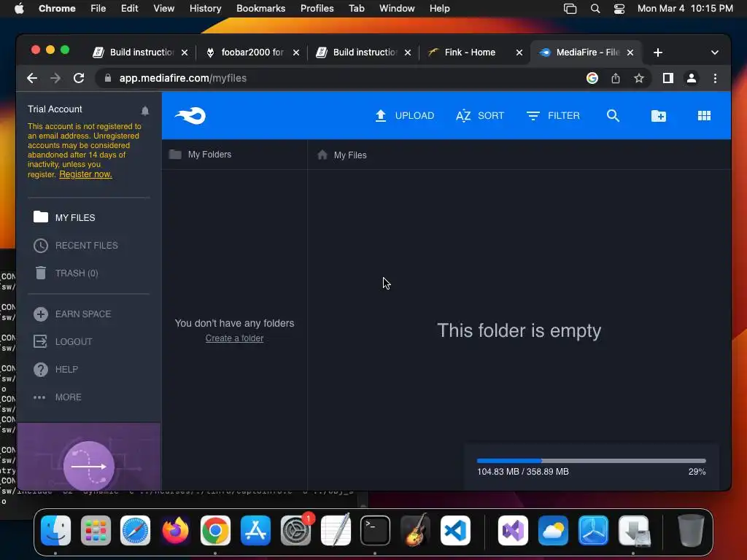Open a new Chrome tab
Image resolution: width=747 pixels, height=560 pixels.
tap(658, 52)
